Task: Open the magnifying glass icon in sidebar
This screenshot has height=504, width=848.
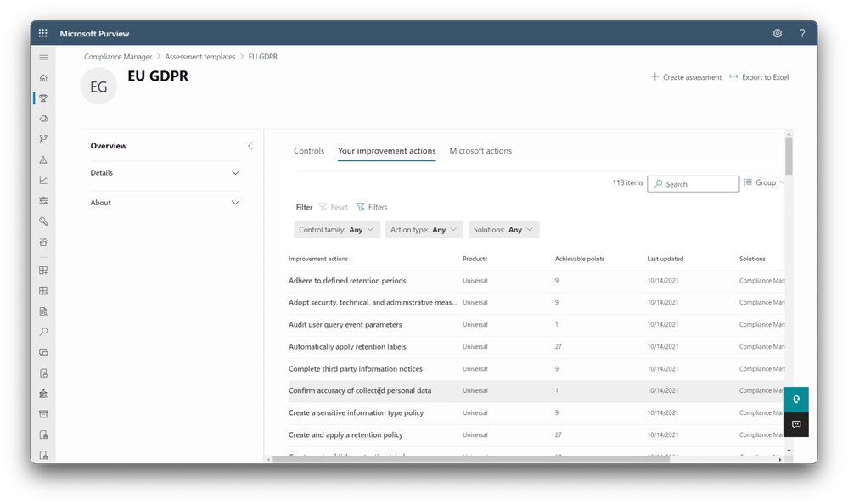Action: pos(43,332)
